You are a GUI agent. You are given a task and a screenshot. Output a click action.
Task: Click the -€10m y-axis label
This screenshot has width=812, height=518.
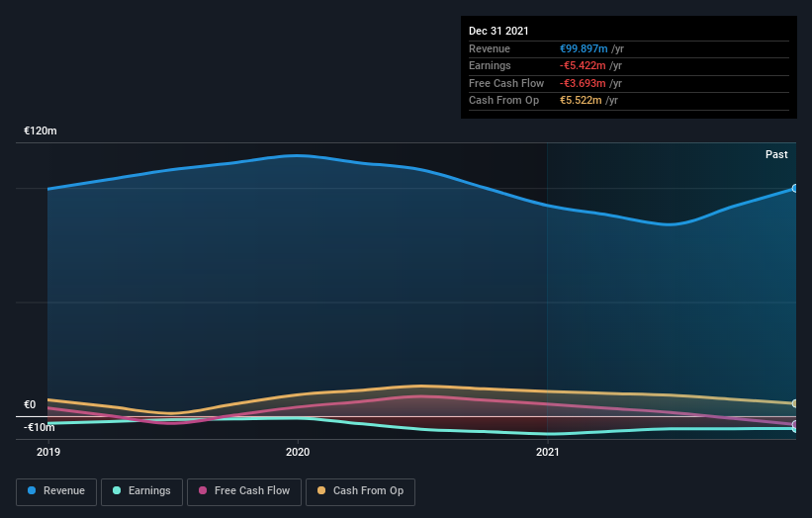(39, 427)
